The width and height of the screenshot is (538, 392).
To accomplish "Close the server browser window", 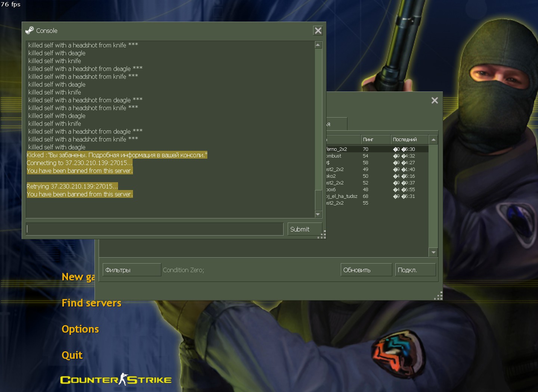I will [435, 100].
